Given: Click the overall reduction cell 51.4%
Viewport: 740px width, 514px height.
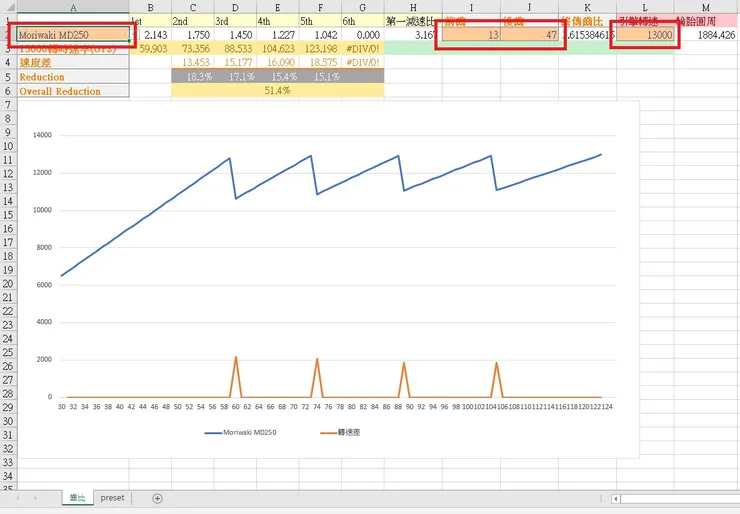Looking at the screenshot, I should point(278,91).
